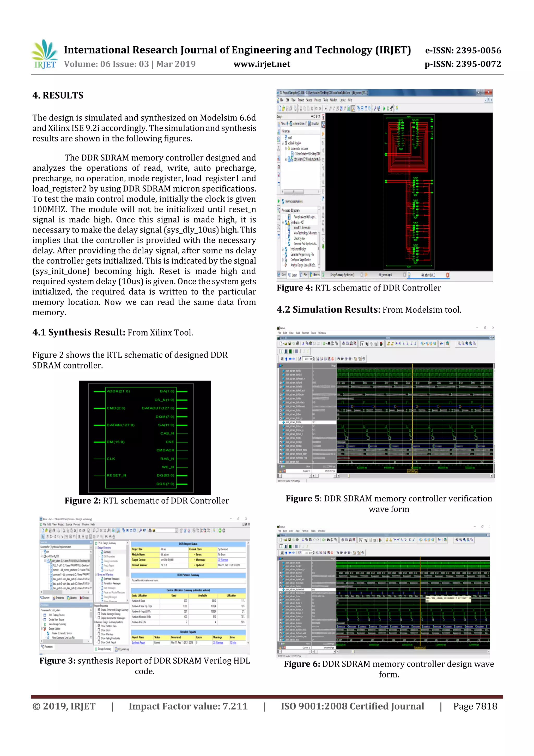
Task: Close the Sources panel in Design Summary window
Action: point(91,542)
